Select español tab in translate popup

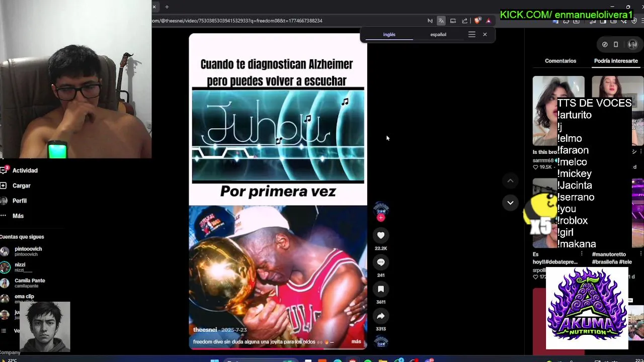click(438, 35)
